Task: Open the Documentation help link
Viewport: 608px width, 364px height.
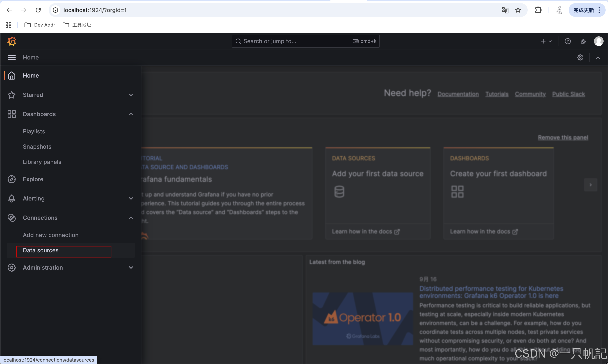Action: [x=458, y=94]
